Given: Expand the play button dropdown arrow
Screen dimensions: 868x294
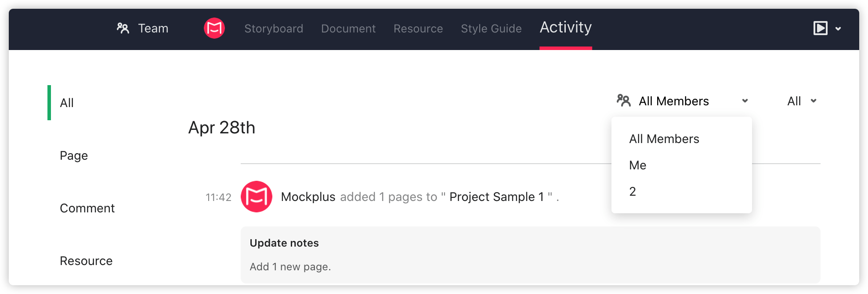Looking at the screenshot, I should coord(838,29).
